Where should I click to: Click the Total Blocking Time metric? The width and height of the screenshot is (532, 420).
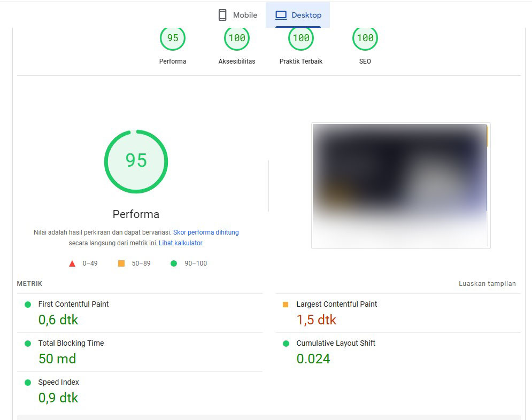[71, 343]
